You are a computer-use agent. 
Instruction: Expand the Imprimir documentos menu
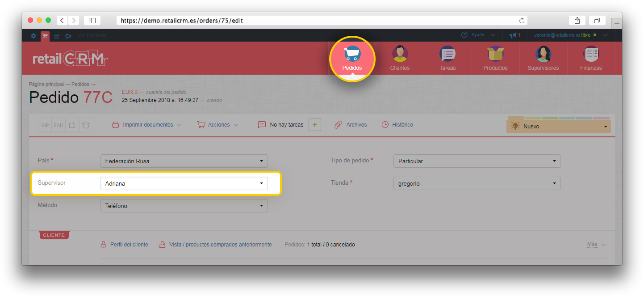click(x=147, y=125)
